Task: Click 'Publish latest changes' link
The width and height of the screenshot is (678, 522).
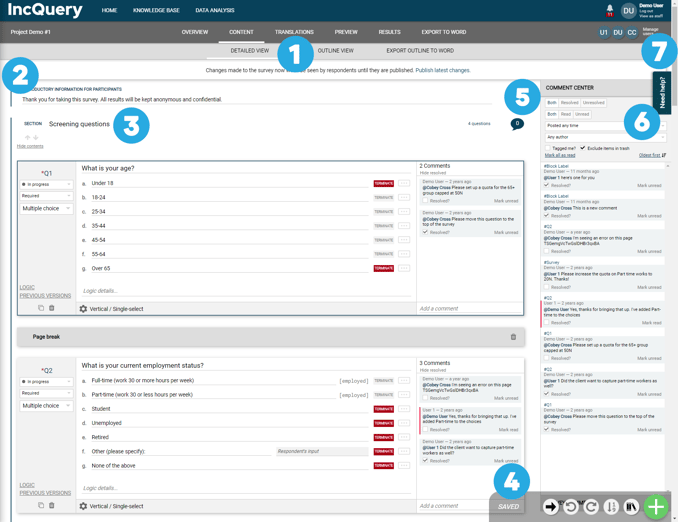Action: 442,70
